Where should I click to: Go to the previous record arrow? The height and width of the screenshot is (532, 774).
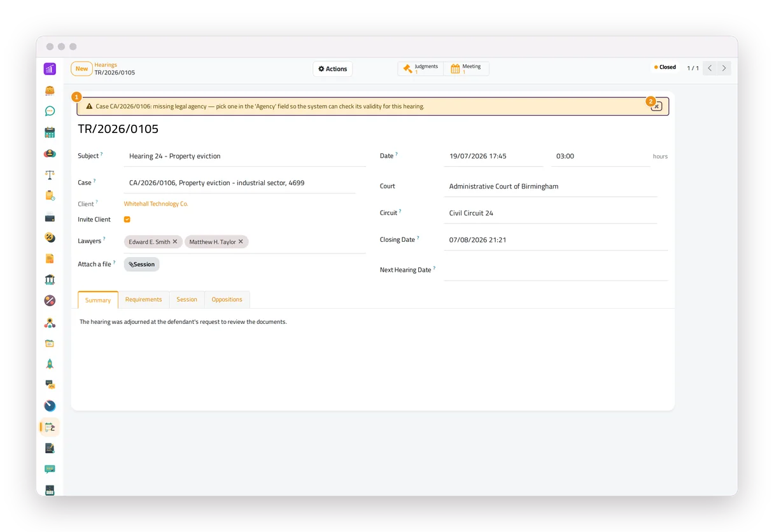pyautogui.click(x=710, y=68)
